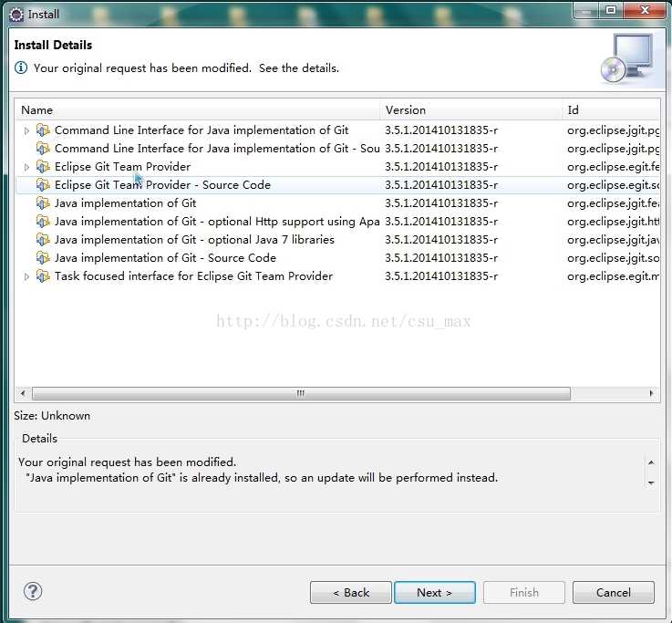Click the feature icon beside Eclipse Git Team Provider
The height and width of the screenshot is (623, 672).
43,167
